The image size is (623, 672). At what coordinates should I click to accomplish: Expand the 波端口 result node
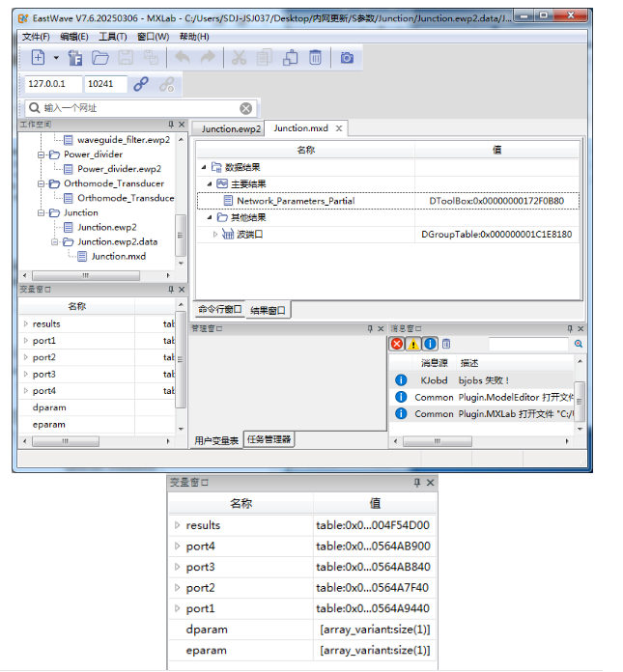[215, 234]
